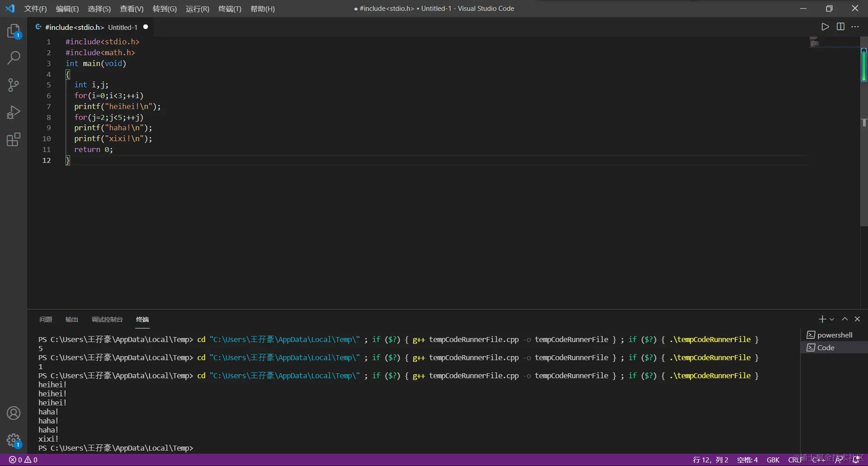Open editor More Actions ellipsis menu
The height and width of the screenshot is (466, 868).
[855, 27]
